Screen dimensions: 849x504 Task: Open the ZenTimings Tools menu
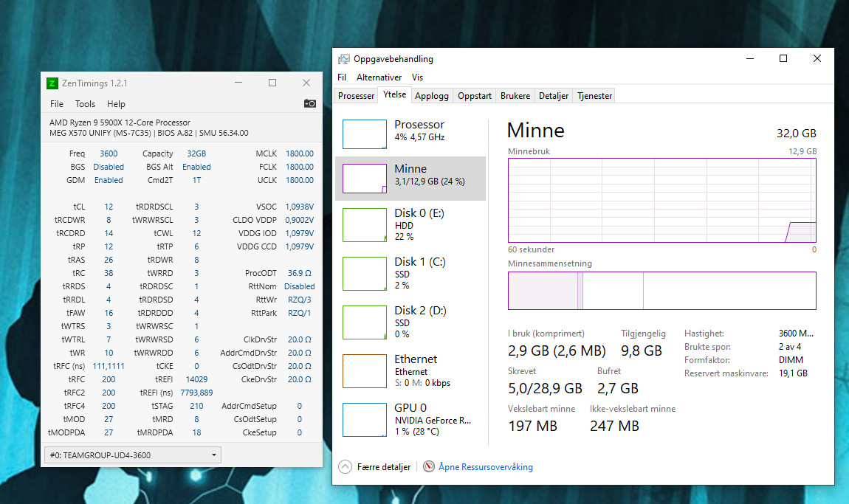point(85,104)
